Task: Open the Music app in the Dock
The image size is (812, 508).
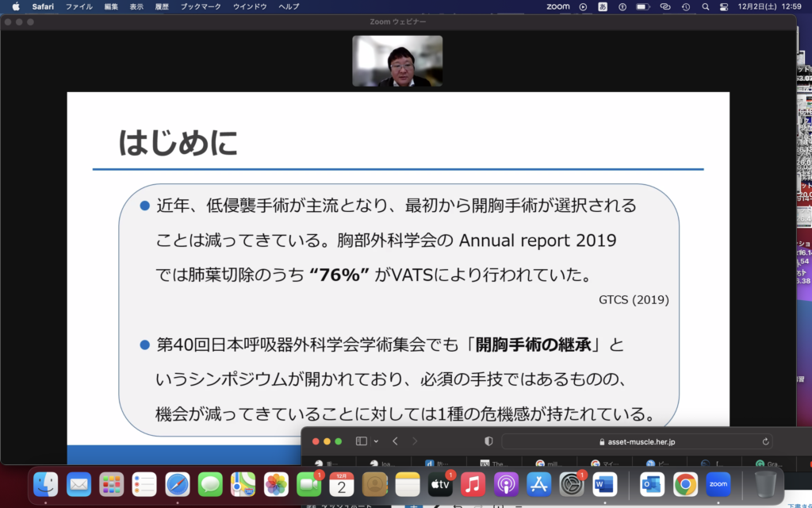Action: click(x=473, y=483)
